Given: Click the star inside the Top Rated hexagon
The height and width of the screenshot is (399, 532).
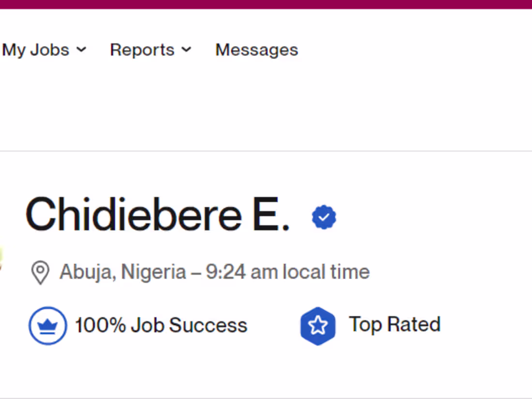Looking at the screenshot, I should tap(318, 325).
